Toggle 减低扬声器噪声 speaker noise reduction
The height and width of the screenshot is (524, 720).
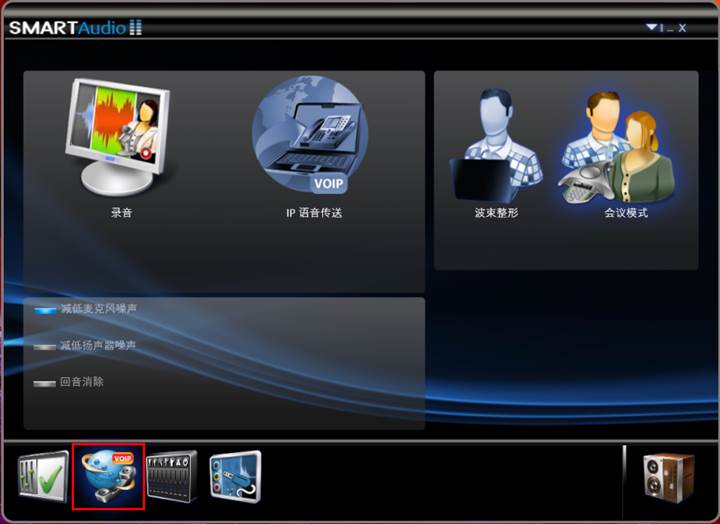(x=45, y=347)
